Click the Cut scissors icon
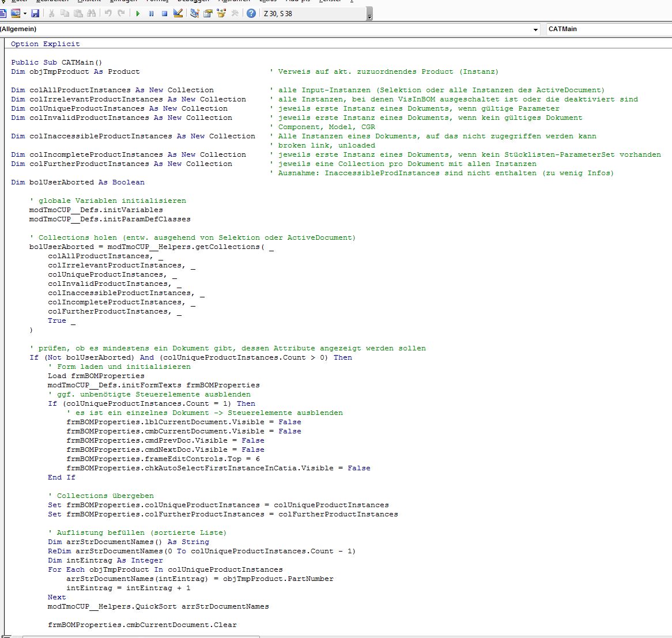Viewport: 672px width, 638px height. [51, 13]
